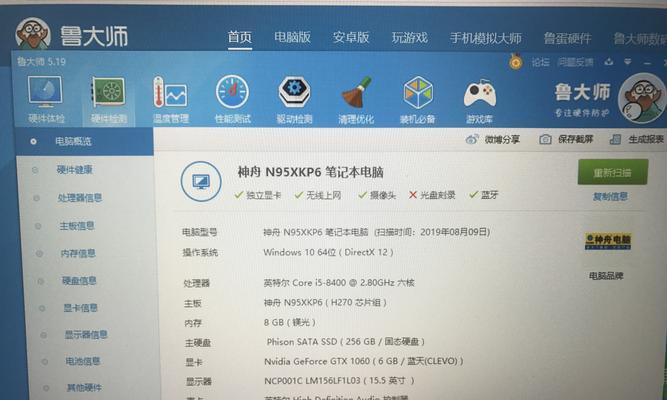Screen dimensions: 667x400
Task: Select 硬件健康 in the sidebar
Action: 74,170
